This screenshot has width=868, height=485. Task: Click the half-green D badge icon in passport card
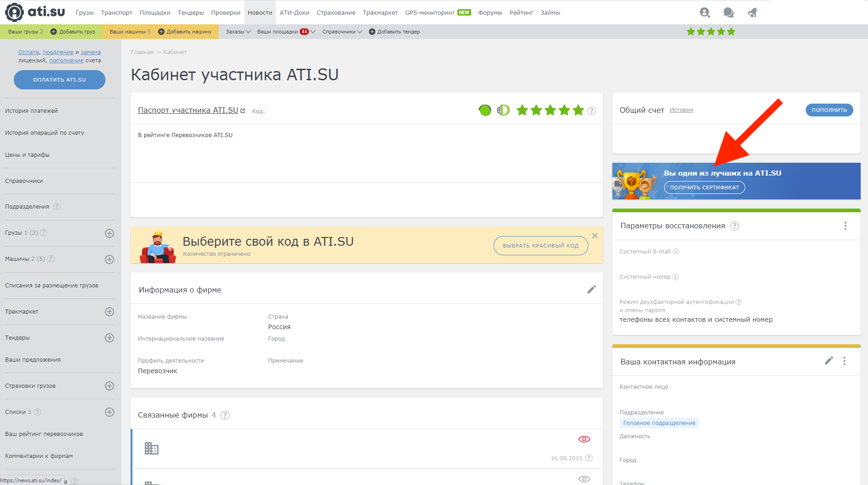click(x=503, y=110)
